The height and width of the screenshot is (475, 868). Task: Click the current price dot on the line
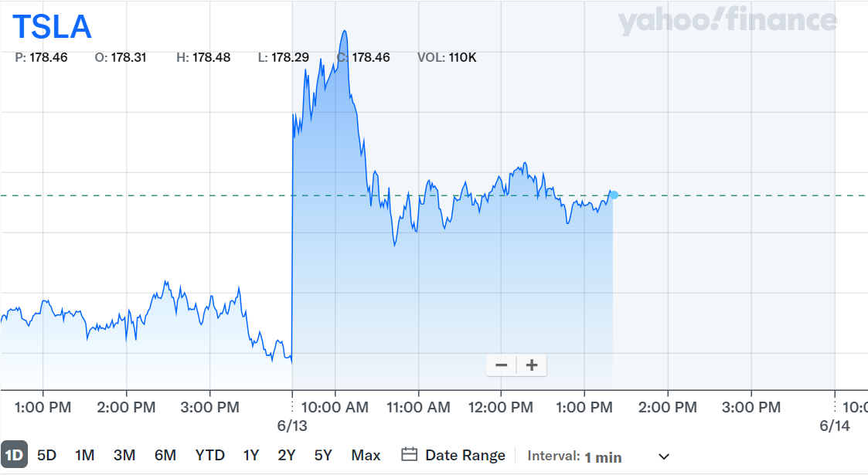click(614, 195)
